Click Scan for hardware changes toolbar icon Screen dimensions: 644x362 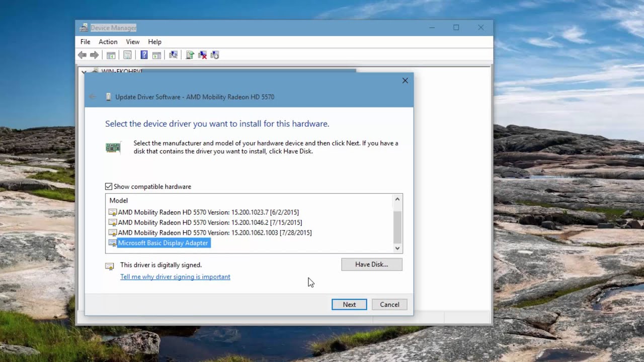point(173,55)
